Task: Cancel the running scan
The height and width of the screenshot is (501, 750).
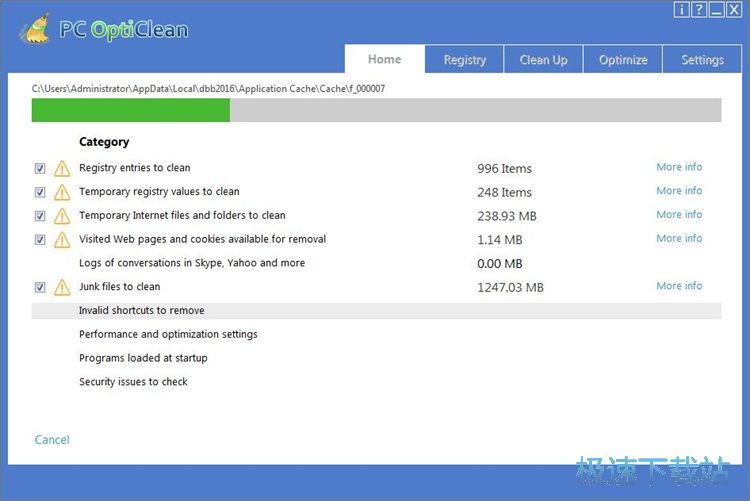Action: (x=52, y=440)
